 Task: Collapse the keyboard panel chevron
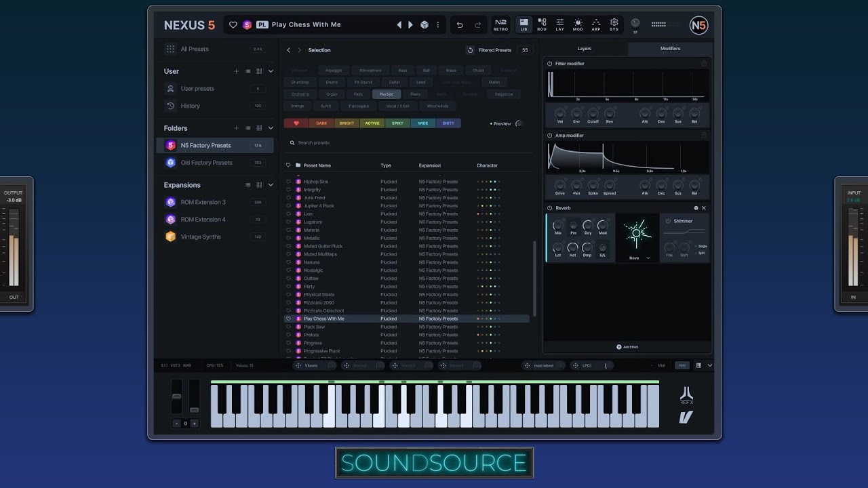710,365
